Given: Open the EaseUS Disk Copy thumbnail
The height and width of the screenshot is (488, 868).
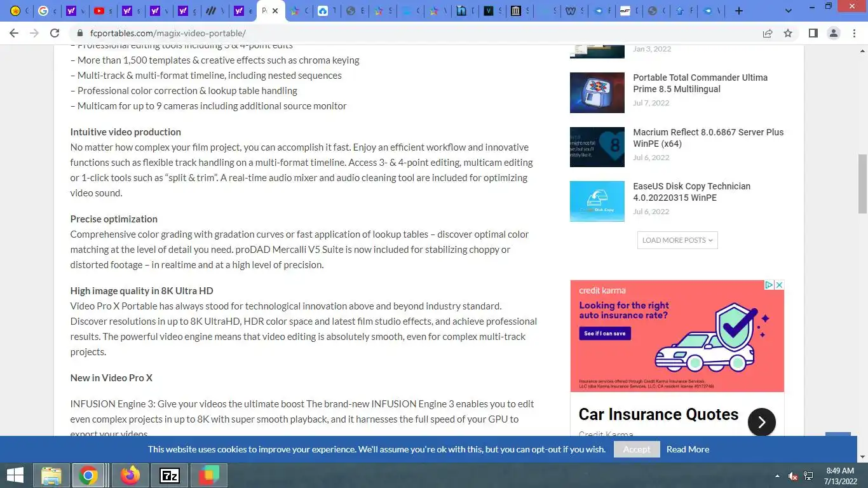Looking at the screenshot, I should [597, 201].
